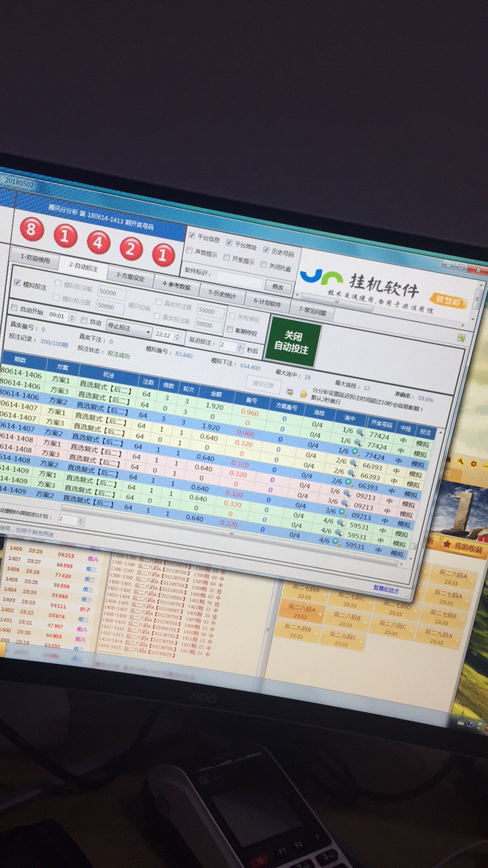Viewport: 488px width, 868px height.
Task: Click the table's horizontal scrollbar
Action: pos(230,533)
